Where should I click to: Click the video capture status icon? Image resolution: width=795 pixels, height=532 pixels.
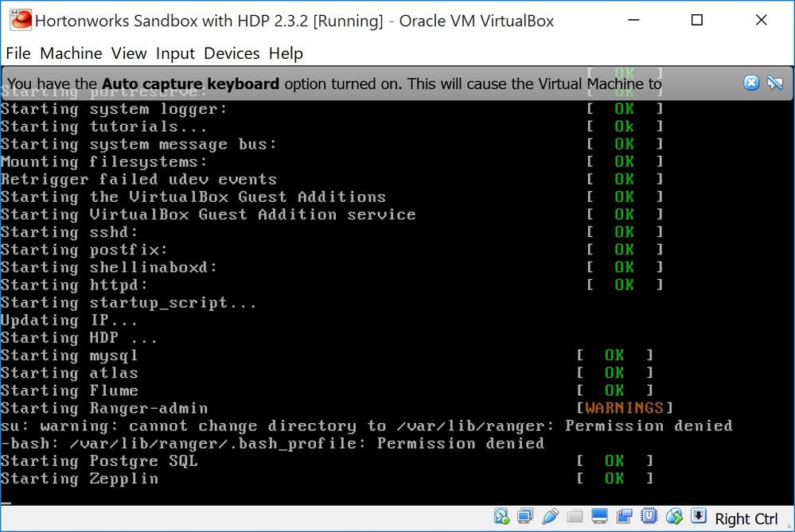pyautogui.click(x=624, y=516)
